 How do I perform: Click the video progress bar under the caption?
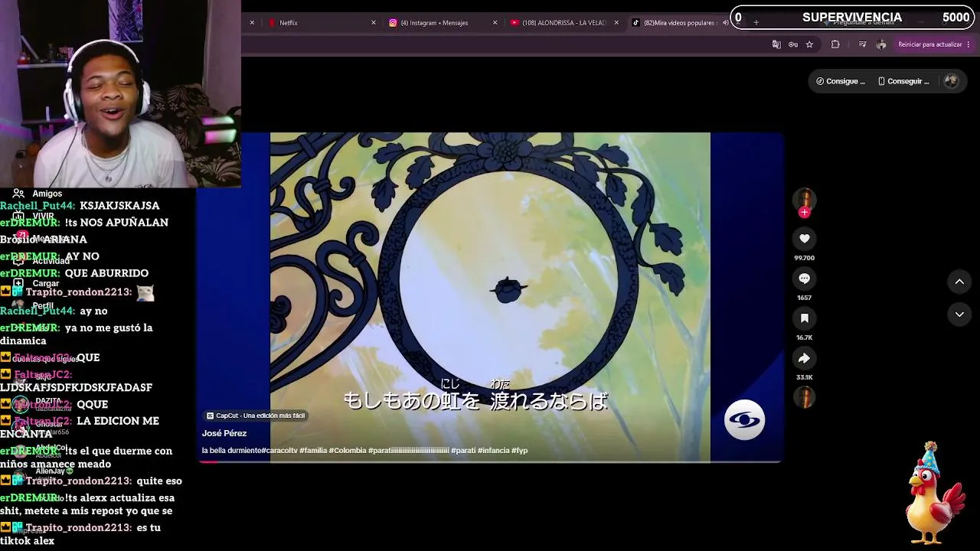pos(490,461)
